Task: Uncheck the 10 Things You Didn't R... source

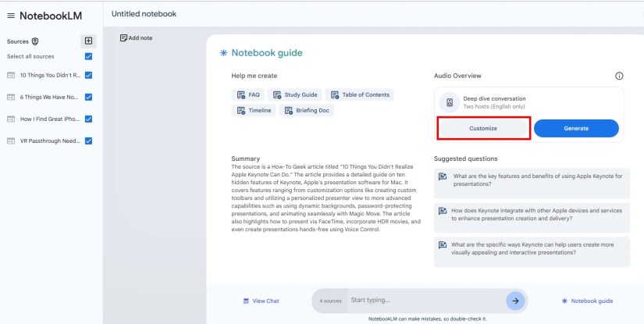Action: 88,75
